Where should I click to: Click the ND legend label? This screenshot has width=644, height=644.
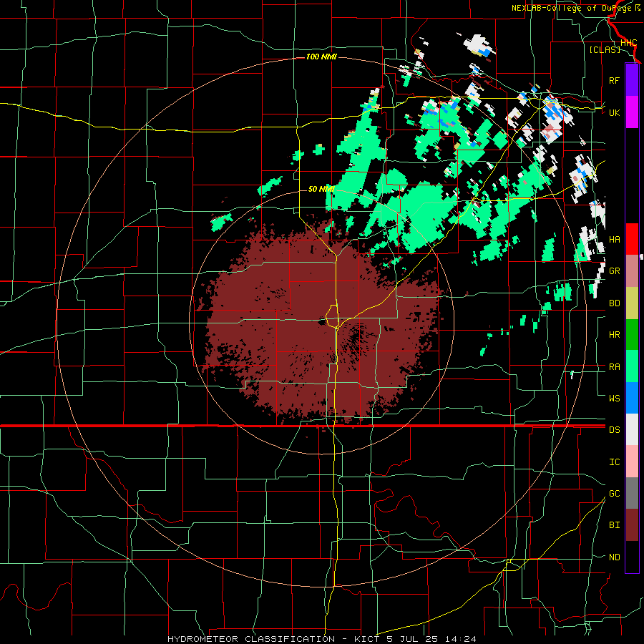[614, 557]
